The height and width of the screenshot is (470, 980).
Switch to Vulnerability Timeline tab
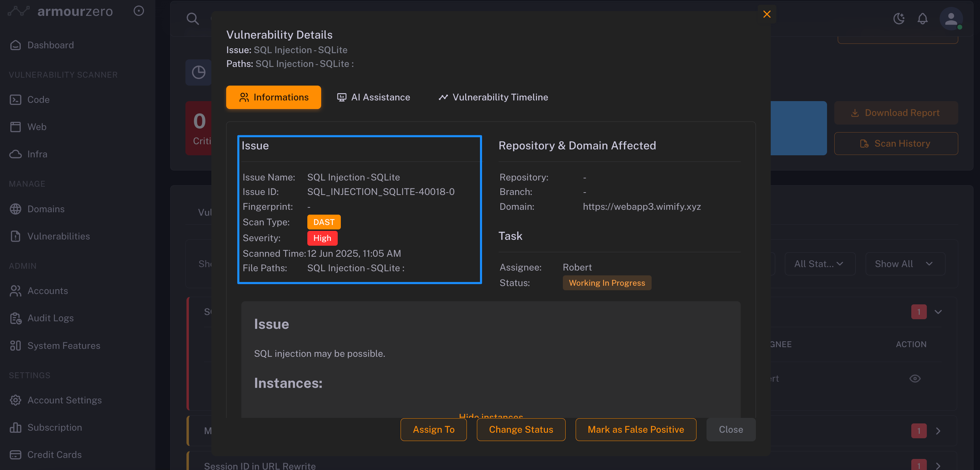(493, 97)
